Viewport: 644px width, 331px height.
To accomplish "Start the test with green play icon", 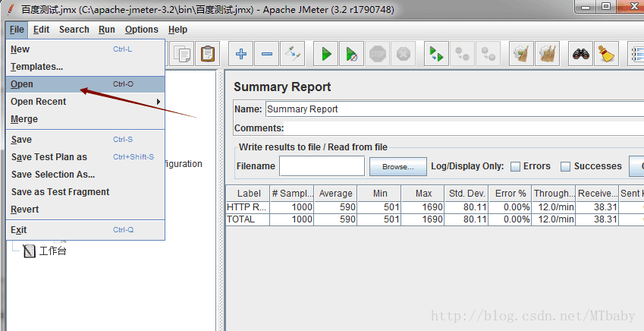I will [326, 54].
